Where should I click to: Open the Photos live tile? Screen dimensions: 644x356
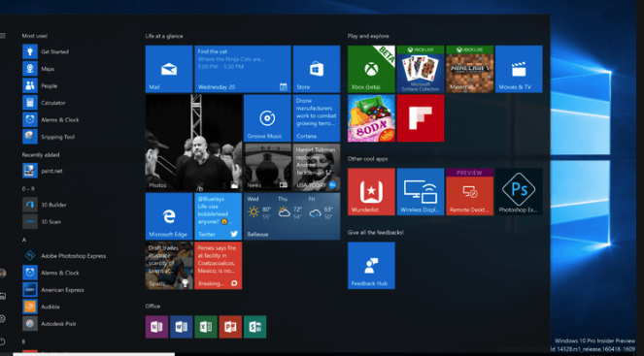coord(193,143)
